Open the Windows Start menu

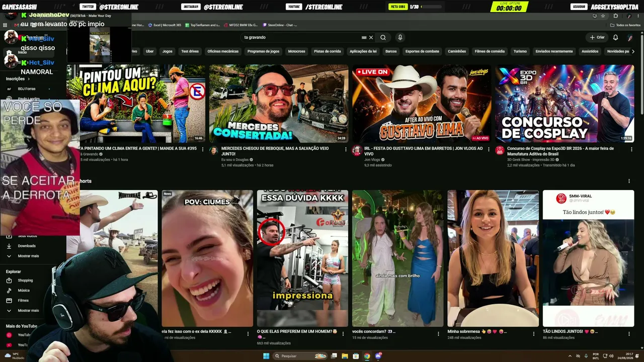[x=266, y=356]
